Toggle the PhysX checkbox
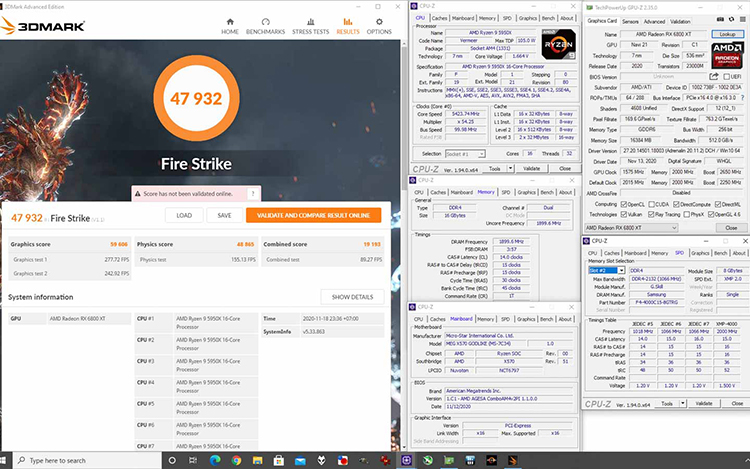 [687, 214]
